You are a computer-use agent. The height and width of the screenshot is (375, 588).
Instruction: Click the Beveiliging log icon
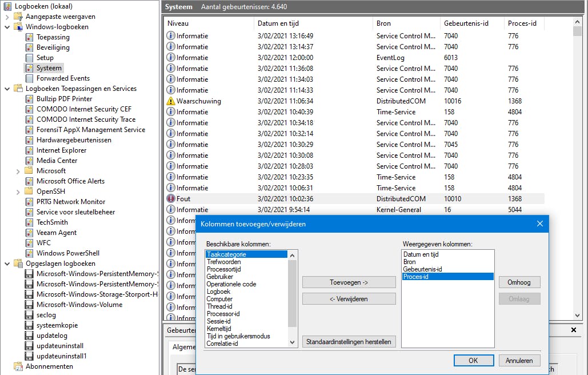(29, 47)
